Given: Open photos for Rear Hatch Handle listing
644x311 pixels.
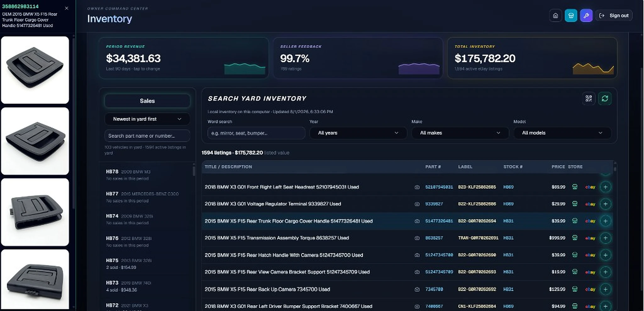Looking at the screenshot, I should point(417,255).
